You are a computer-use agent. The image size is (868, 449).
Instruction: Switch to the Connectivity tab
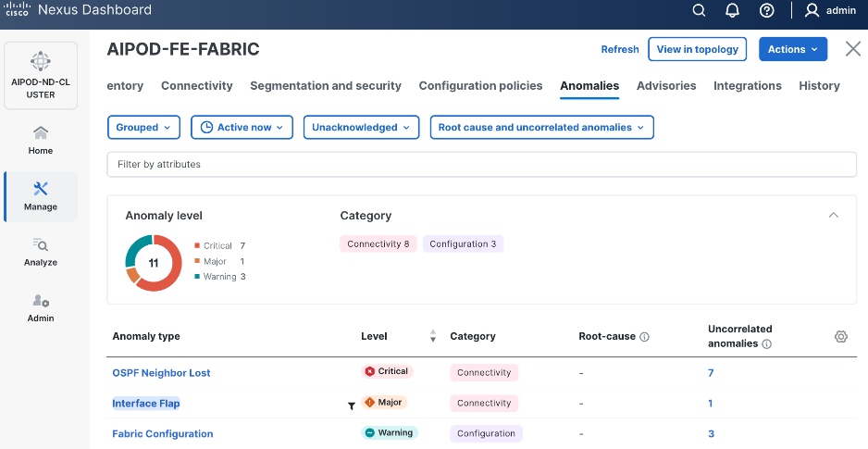(x=197, y=86)
